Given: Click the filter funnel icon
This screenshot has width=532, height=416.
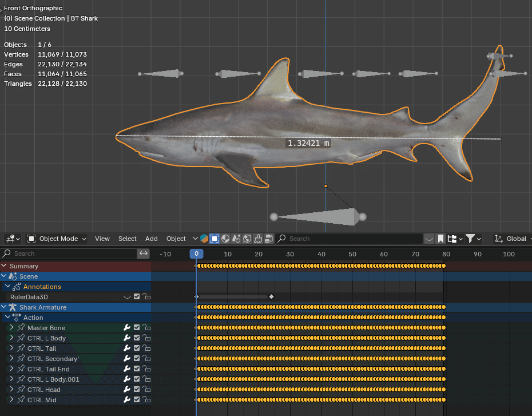Looking at the screenshot, I should point(470,239).
